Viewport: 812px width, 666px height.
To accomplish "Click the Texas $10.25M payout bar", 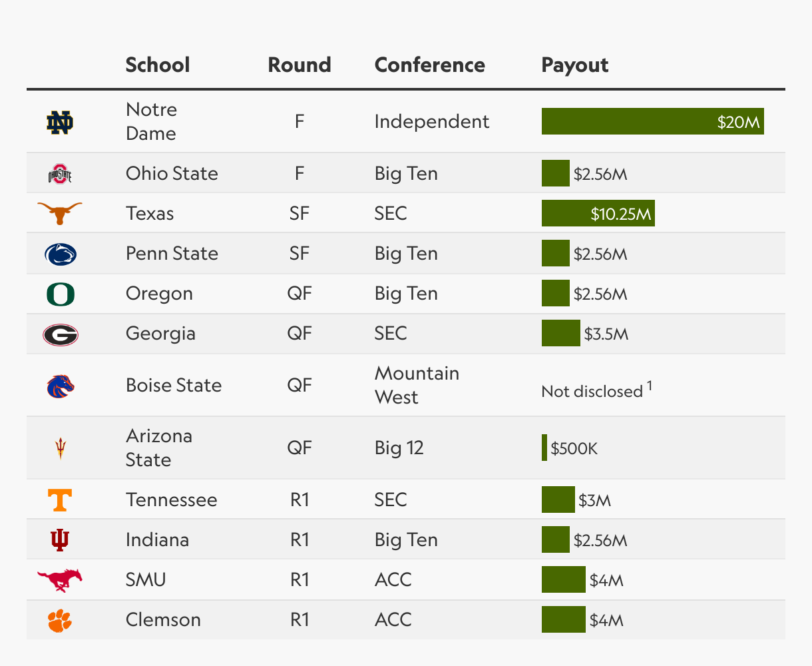I will coord(598,213).
